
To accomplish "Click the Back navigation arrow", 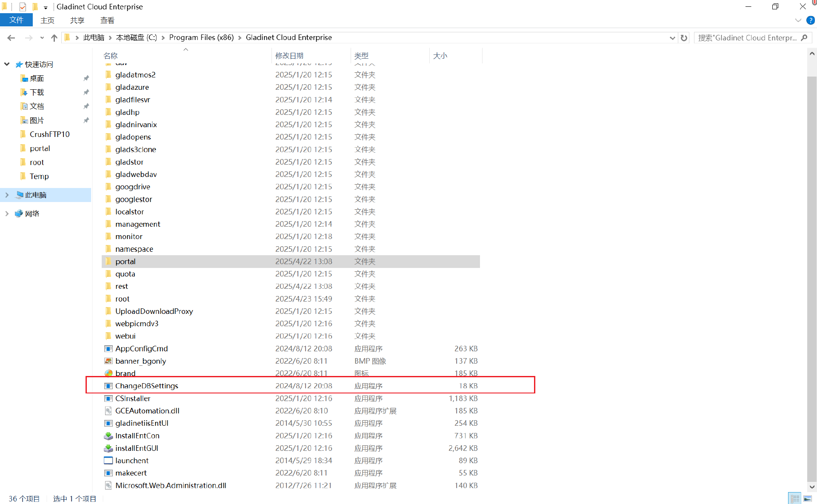I will point(11,38).
